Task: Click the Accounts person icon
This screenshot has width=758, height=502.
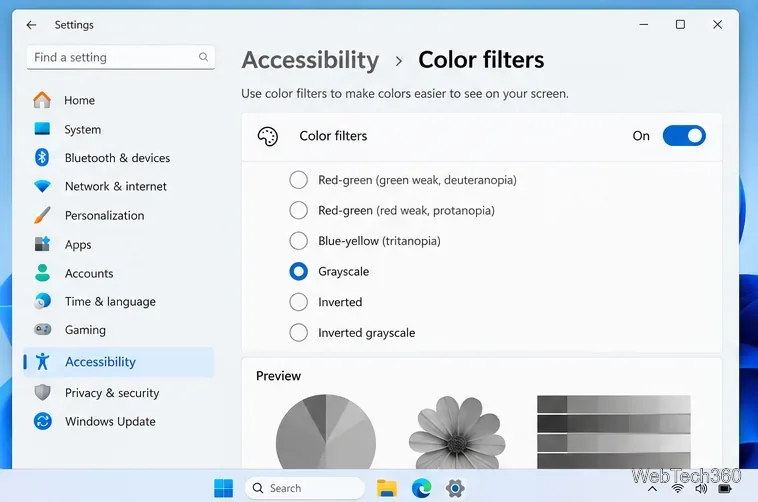Action: coord(42,273)
